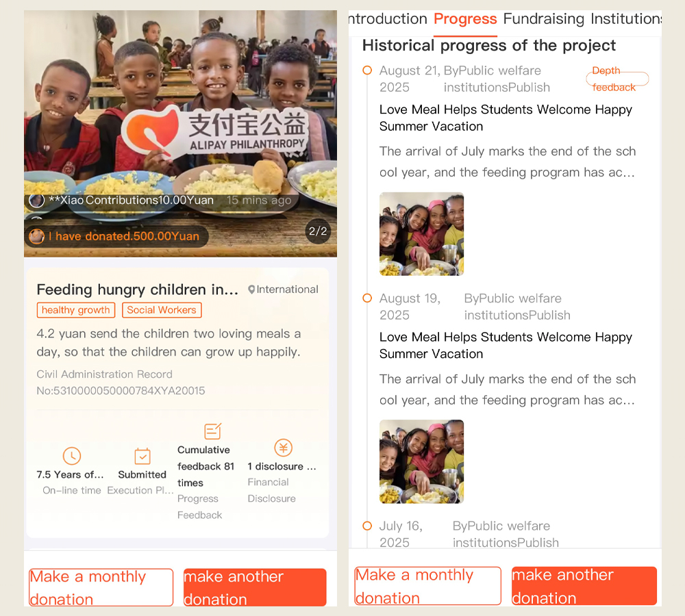
Task: Tap the International location pin icon
Action: pos(251,290)
